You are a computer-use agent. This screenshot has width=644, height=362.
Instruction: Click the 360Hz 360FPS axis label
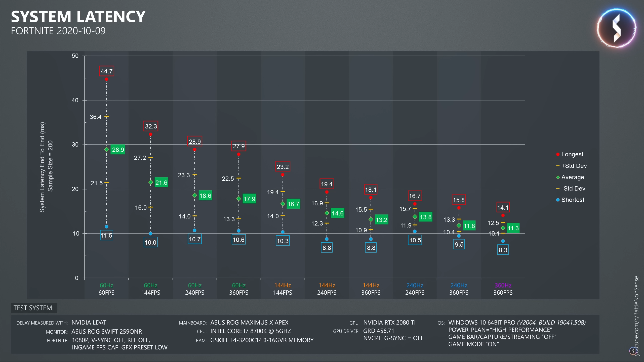[503, 289]
